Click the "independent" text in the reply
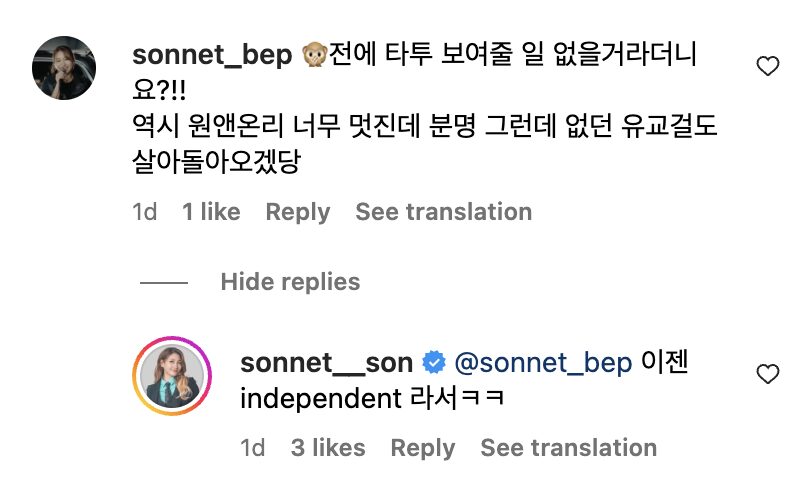The width and height of the screenshot is (804, 492). [321, 398]
